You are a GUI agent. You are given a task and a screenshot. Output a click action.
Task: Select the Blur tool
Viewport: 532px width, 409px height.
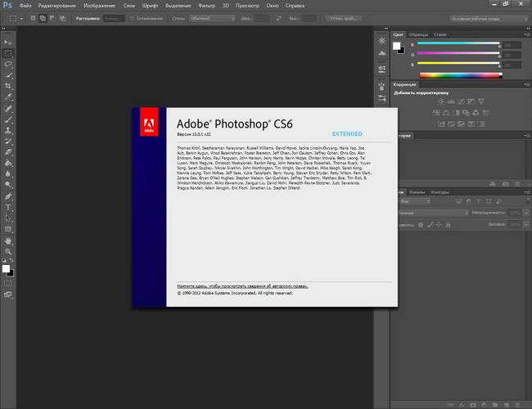point(8,173)
